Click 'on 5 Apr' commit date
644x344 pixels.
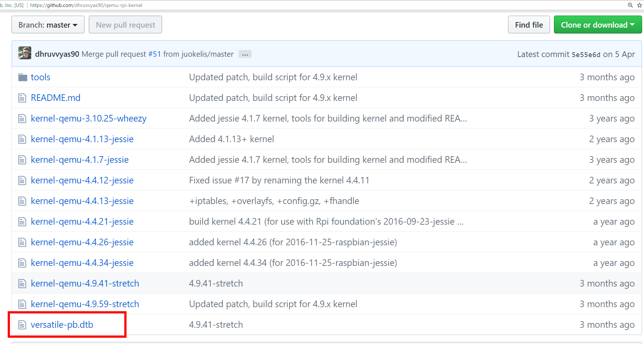point(619,54)
